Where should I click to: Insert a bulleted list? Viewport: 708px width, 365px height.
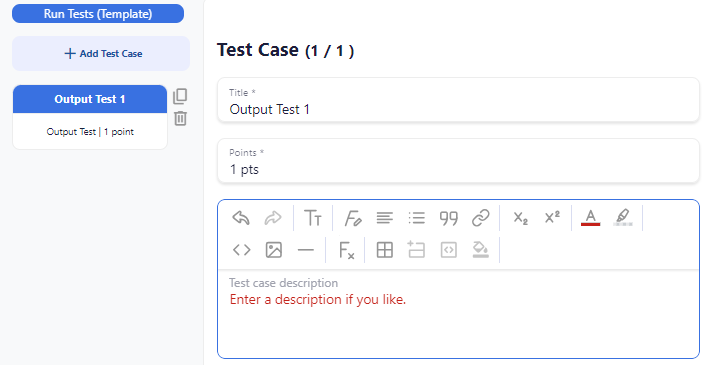[x=416, y=218]
